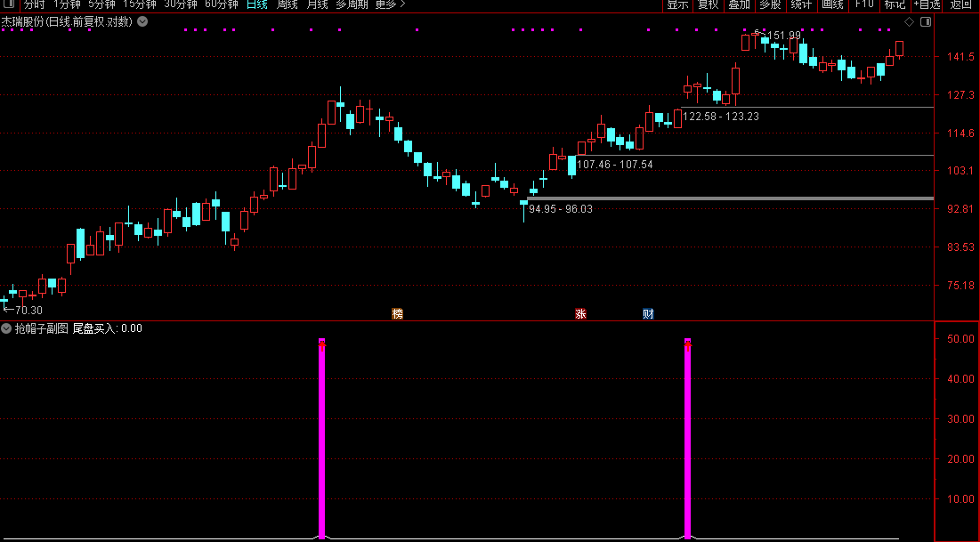Open the 复权 price adjustment menu
This screenshot has width=980, height=542.
pyautogui.click(x=709, y=4)
